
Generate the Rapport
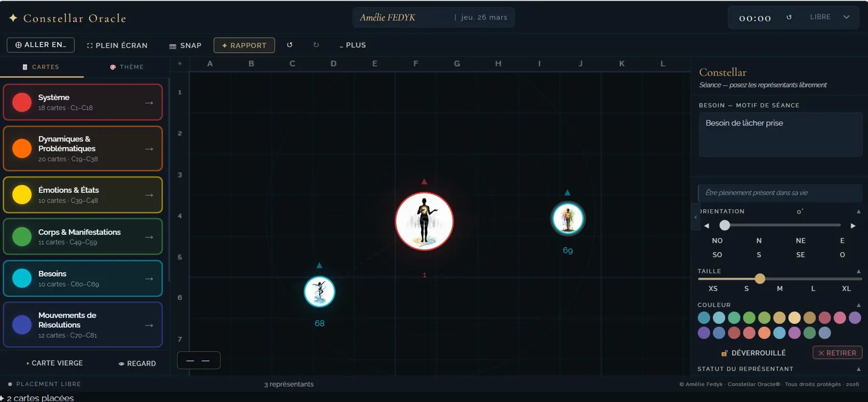point(244,45)
